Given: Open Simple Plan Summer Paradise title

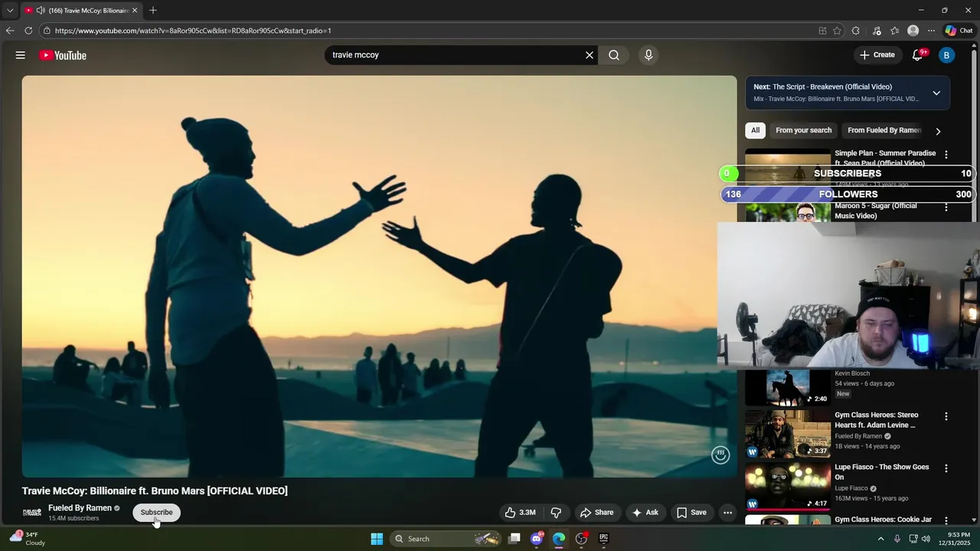Looking at the screenshot, I should (x=885, y=158).
